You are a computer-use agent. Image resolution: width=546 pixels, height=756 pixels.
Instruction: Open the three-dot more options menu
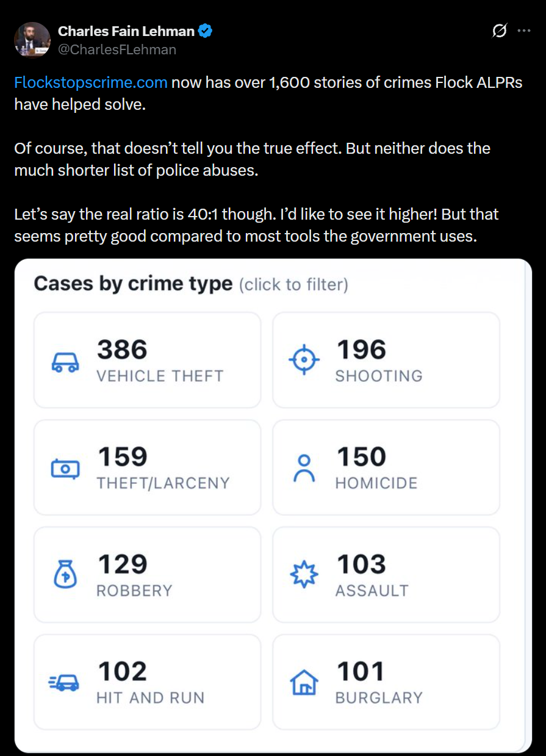click(x=523, y=31)
